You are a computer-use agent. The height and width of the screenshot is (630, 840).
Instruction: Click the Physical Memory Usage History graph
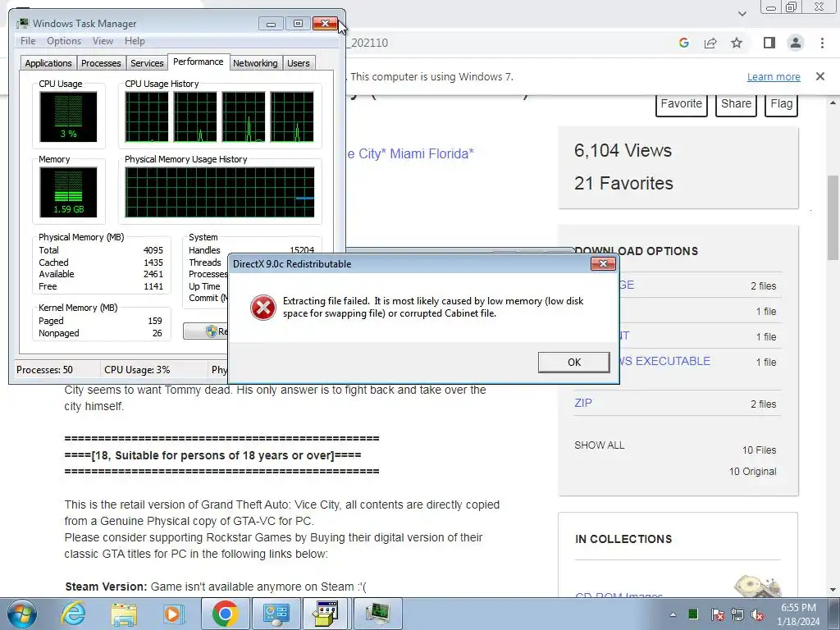(220, 192)
